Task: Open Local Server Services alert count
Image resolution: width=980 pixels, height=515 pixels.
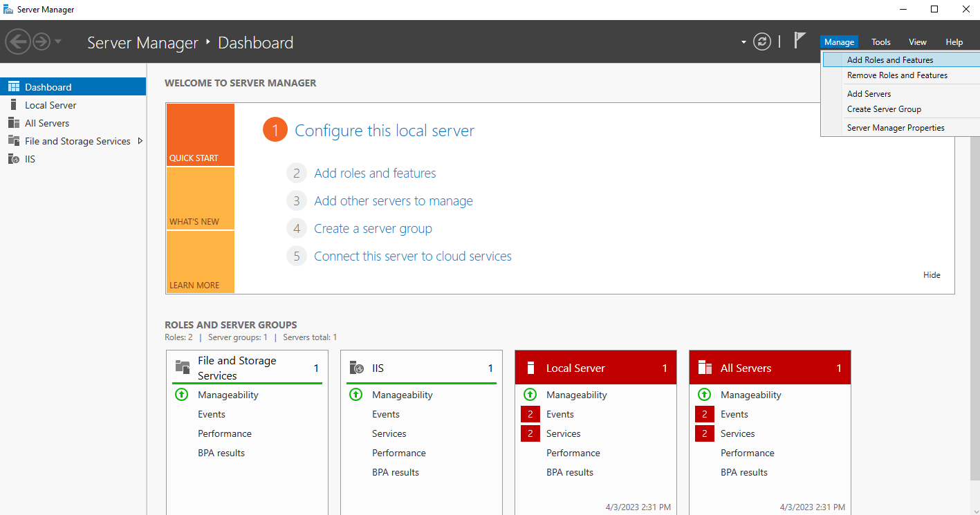Action: click(530, 433)
